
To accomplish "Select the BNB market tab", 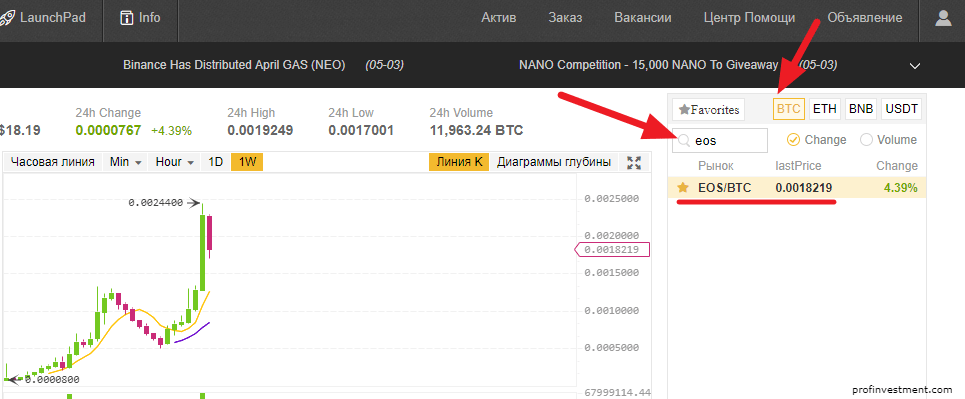I will (860, 109).
